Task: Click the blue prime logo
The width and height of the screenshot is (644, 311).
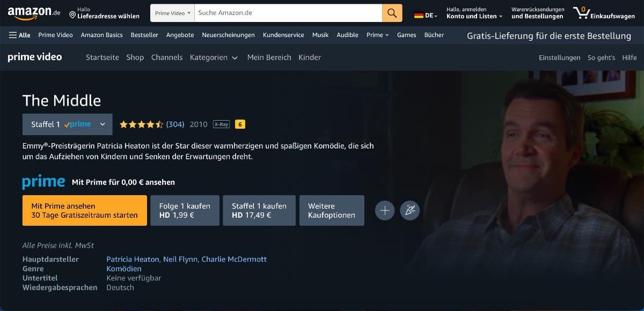Action: point(43,182)
